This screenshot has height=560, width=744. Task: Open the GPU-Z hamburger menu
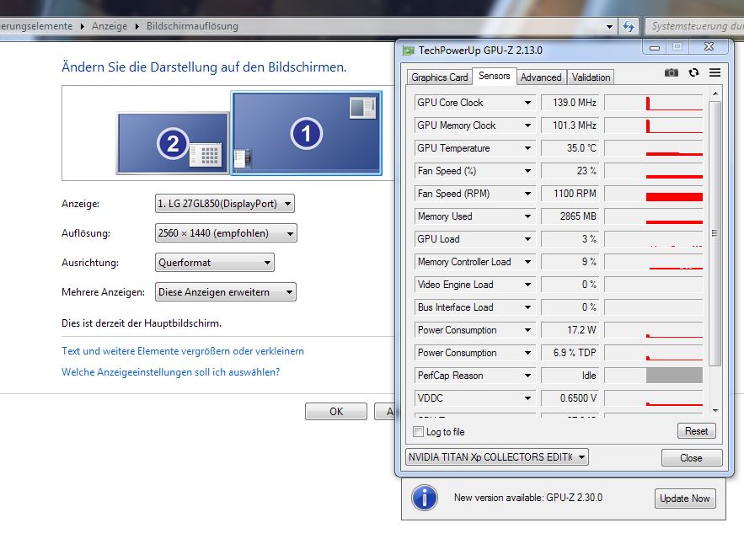(x=715, y=72)
